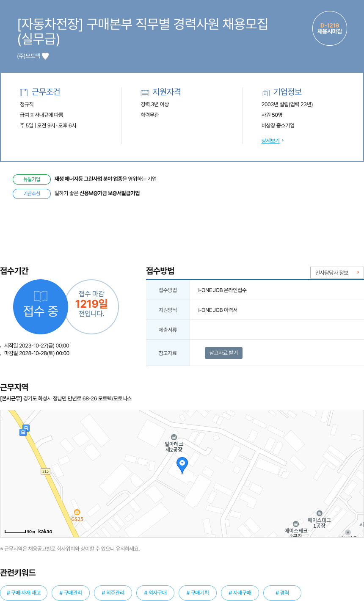The image size is (364, 601).
Task: Click the open book icon in 접수 중 circle
Action: coord(41,296)
